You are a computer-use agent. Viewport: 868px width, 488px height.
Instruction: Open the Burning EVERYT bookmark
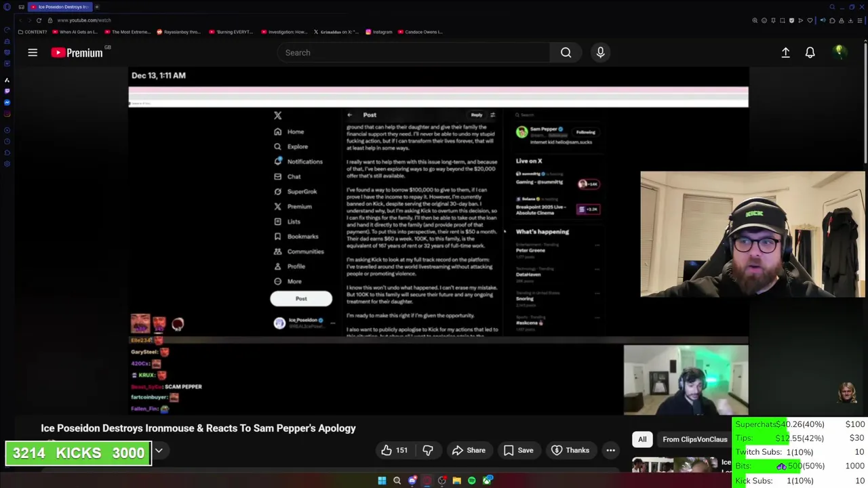(231, 32)
